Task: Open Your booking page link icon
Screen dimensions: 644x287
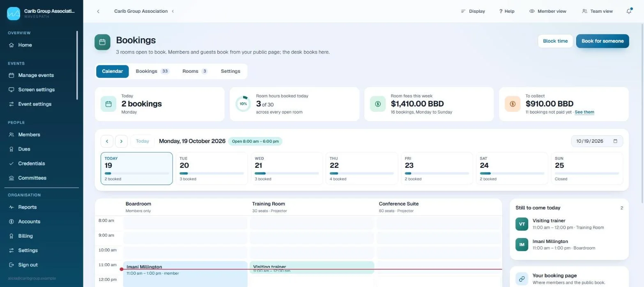Action: pos(522,279)
